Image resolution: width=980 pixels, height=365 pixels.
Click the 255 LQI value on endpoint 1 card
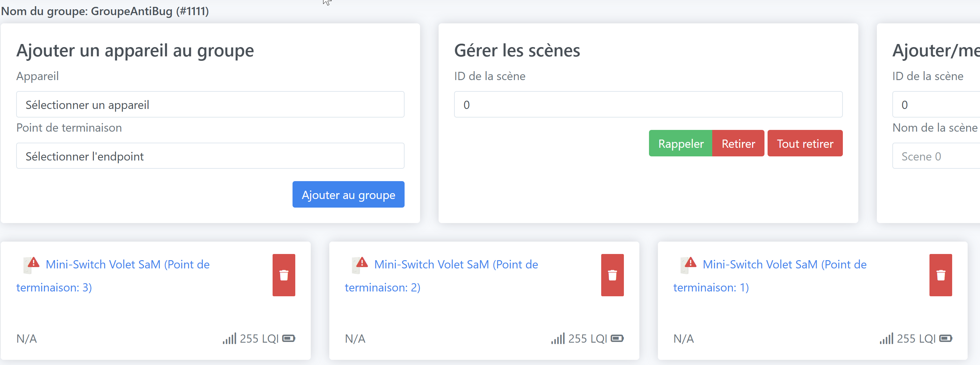click(x=916, y=339)
